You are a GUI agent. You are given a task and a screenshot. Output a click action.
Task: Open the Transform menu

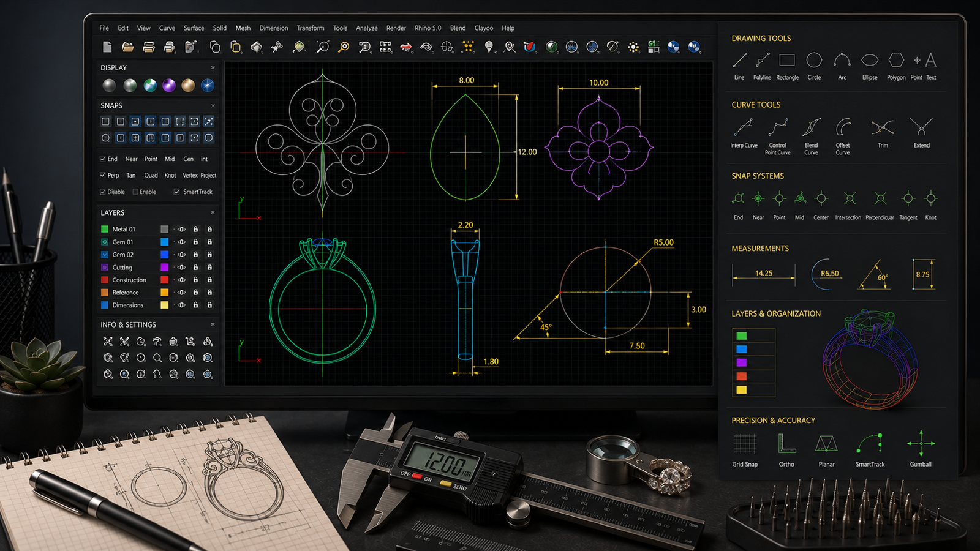coord(311,28)
